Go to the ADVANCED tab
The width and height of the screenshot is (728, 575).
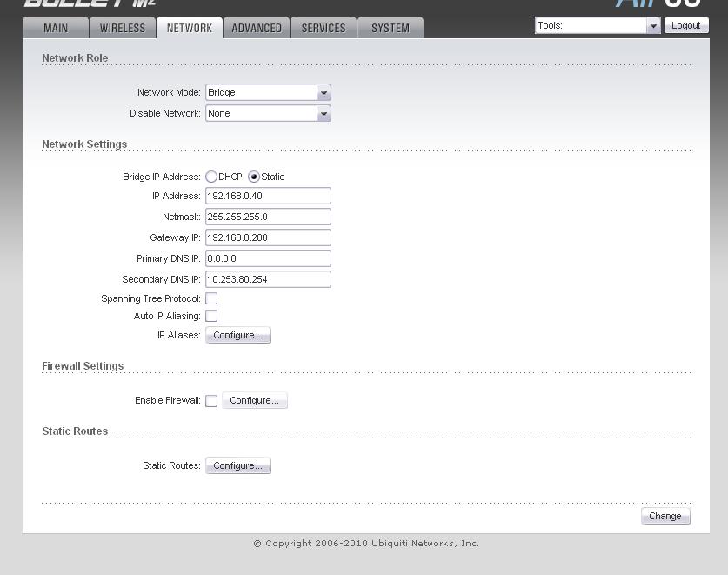coord(257,28)
